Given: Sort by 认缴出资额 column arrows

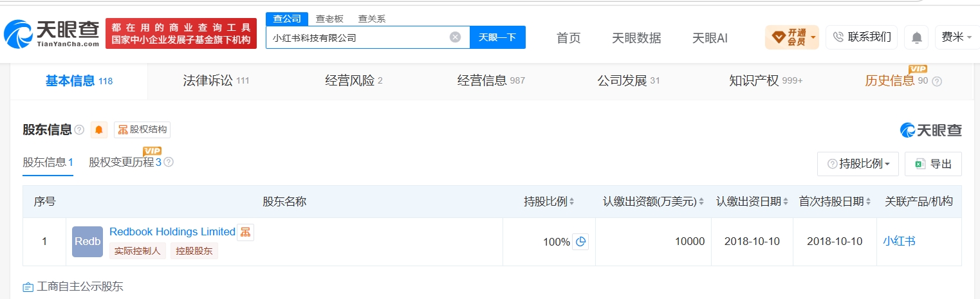Looking at the screenshot, I should (x=701, y=202).
